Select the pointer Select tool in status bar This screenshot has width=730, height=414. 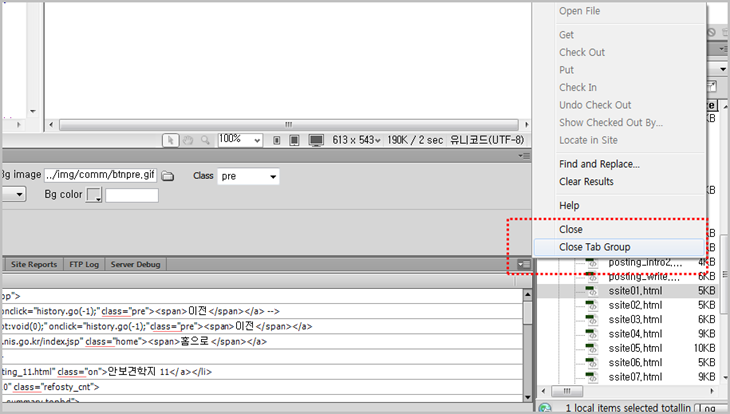170,140
